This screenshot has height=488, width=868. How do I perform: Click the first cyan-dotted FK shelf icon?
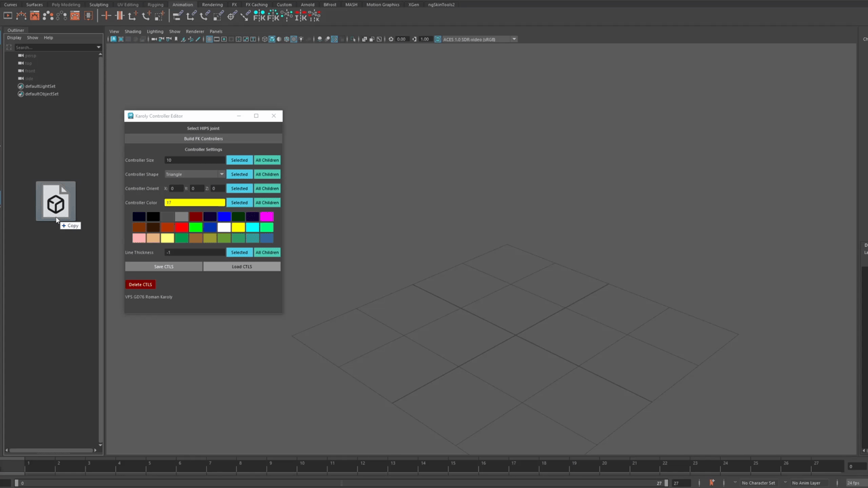259,16
